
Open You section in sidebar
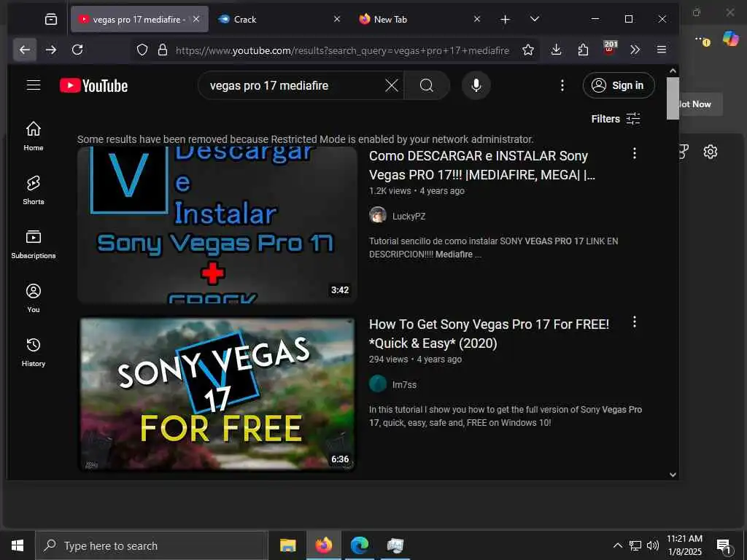click(x=34, y=297)
